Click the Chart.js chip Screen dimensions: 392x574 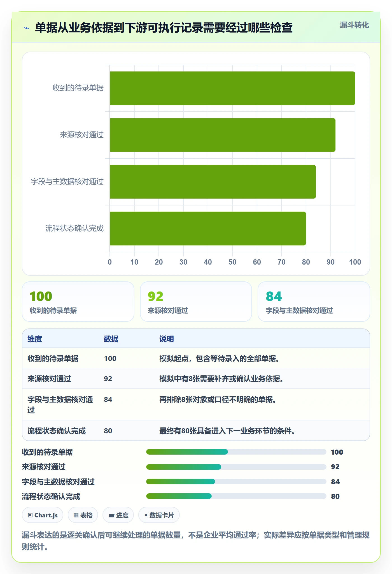click(x=43, y=515)
